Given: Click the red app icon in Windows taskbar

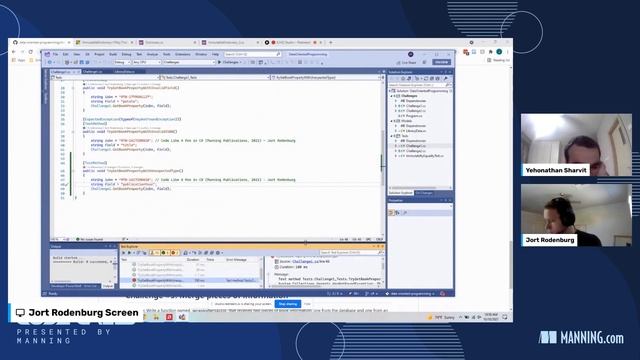Looking at the screenshot, I should coord(169,317).
